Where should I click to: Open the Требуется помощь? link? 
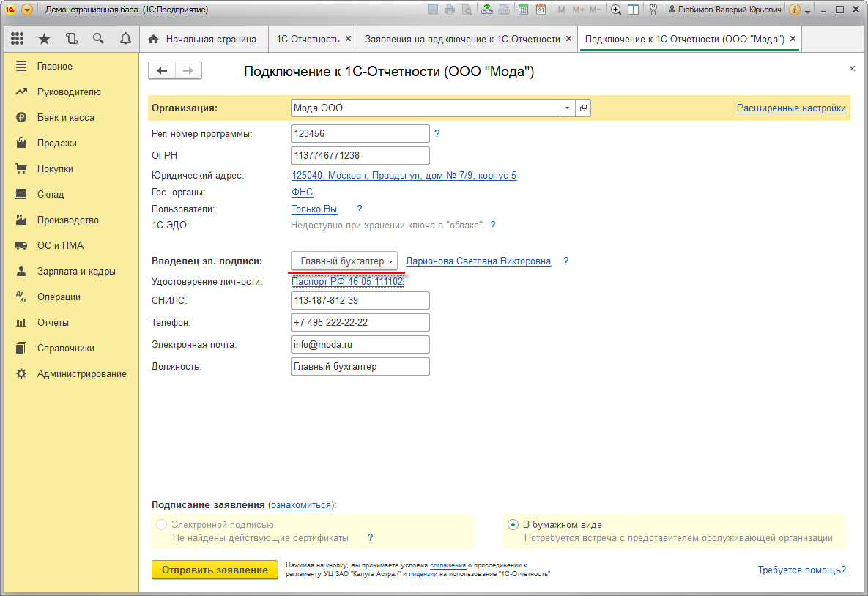point(802,570)
